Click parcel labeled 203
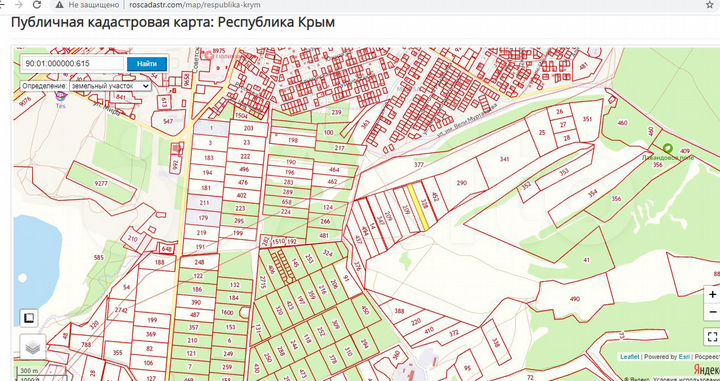Image resolution: width=720 pixels, height=381 pixels. click(x=248, y=129)
